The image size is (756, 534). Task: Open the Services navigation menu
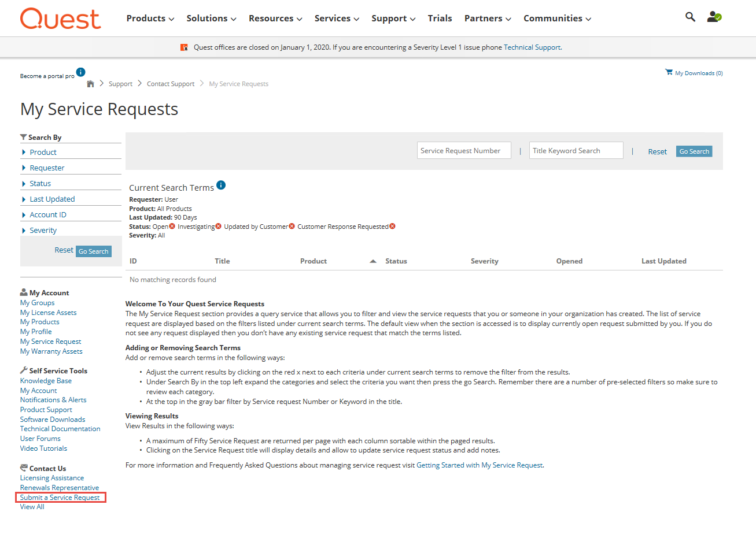337,18
